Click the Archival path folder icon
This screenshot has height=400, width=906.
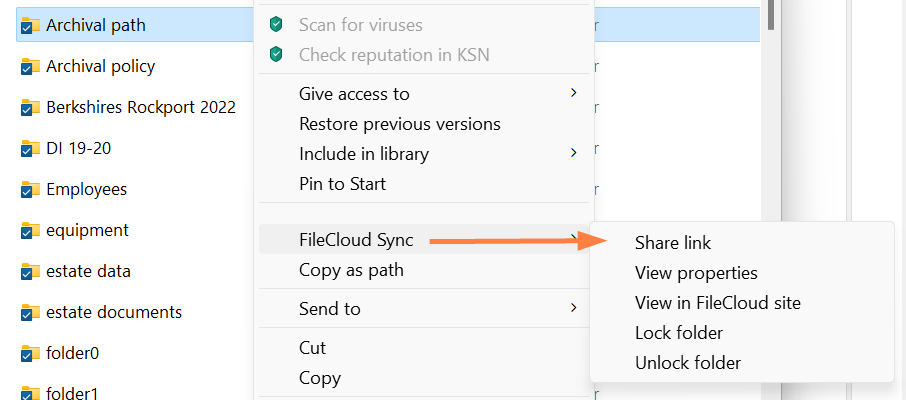(30, 25)
